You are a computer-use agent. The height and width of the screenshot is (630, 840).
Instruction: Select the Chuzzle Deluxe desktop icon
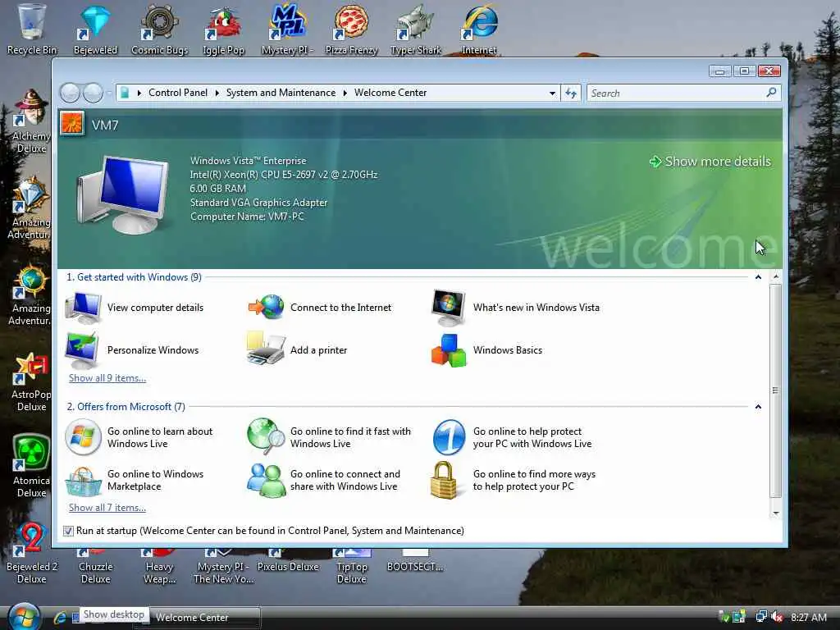(95, 566)
